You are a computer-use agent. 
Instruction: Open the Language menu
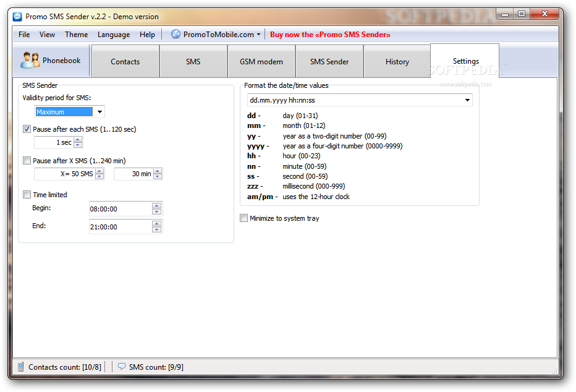[114, 35]
